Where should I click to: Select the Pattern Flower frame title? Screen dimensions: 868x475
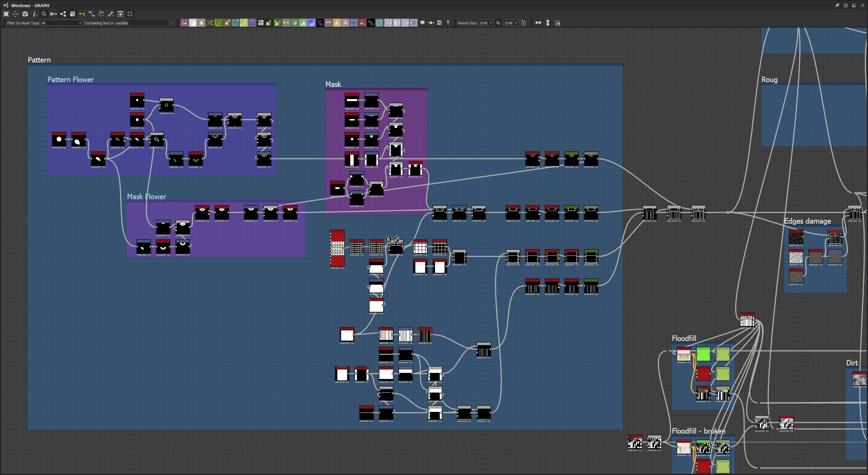tap(71, 79)
